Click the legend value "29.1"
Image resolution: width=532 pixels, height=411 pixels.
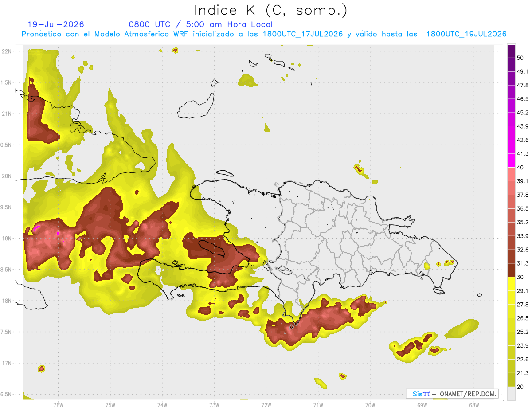click(x=523, y=291)
